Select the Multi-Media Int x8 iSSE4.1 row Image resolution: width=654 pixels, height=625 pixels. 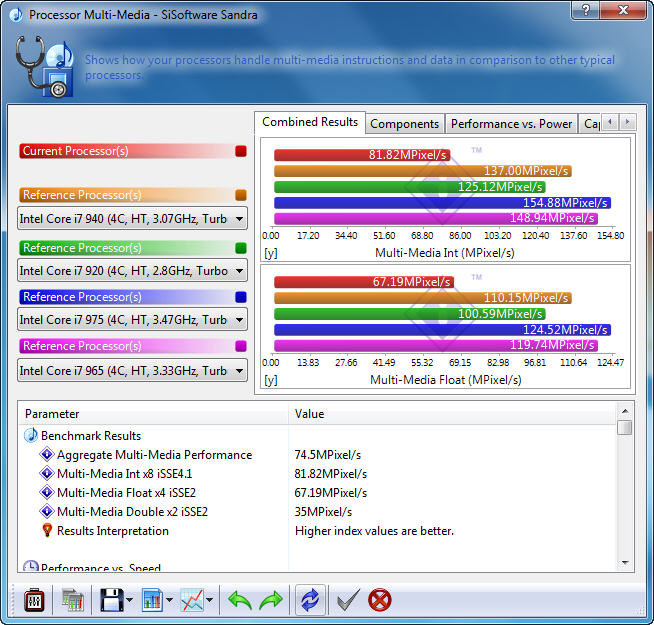pyautogui.click(x=318, y=474)
